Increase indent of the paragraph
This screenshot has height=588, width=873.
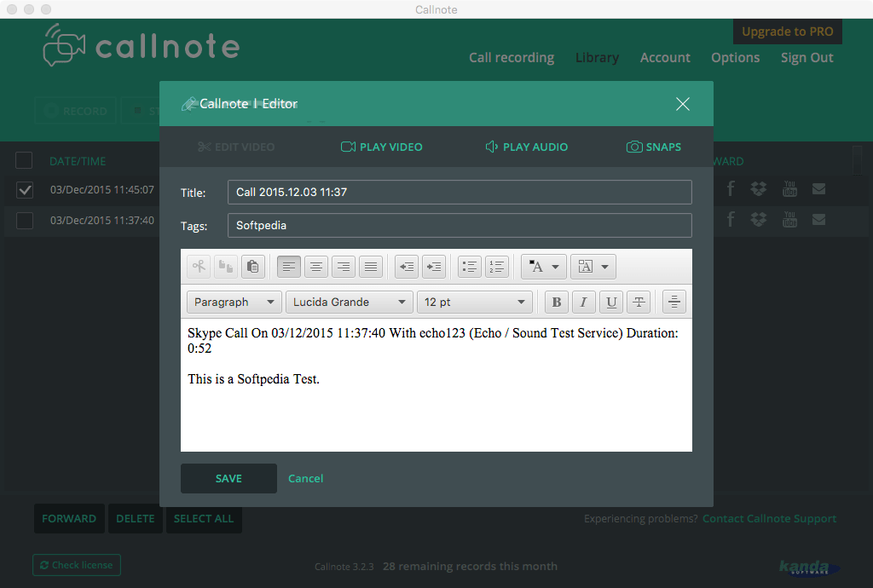pos(434,267)
